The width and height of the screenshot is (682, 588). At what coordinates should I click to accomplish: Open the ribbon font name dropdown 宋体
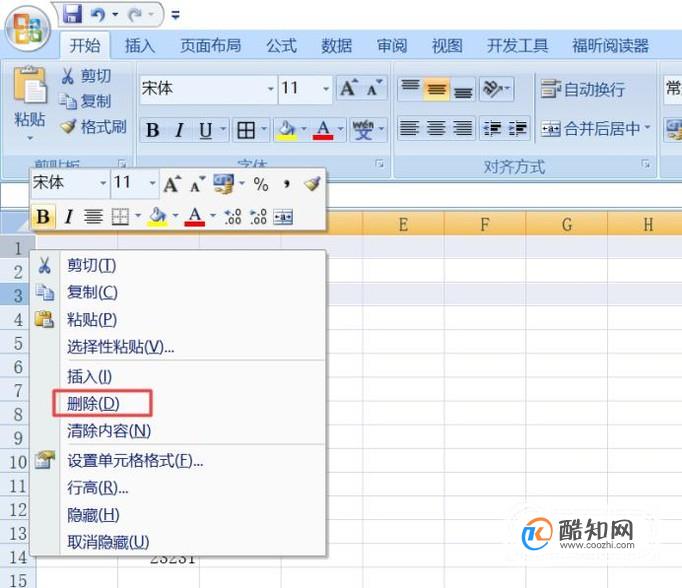(x=271, y=88)
